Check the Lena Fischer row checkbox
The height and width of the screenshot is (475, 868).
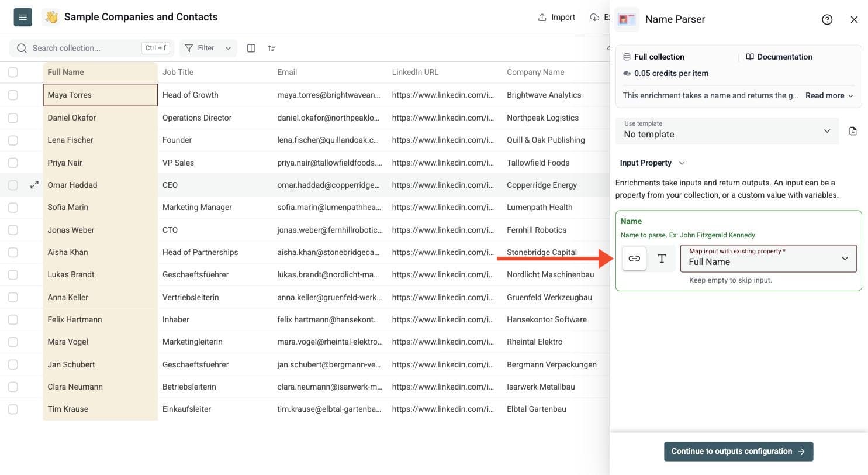pos(13,140)
